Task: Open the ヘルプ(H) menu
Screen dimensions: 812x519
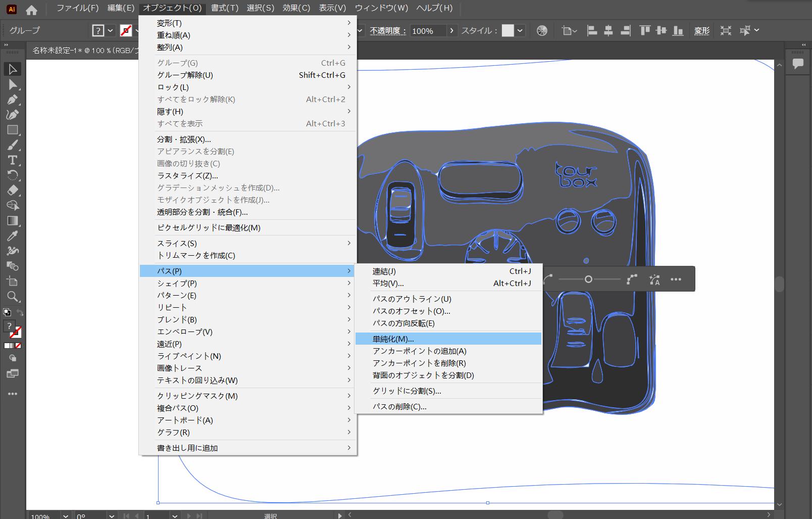Action: 434,8
